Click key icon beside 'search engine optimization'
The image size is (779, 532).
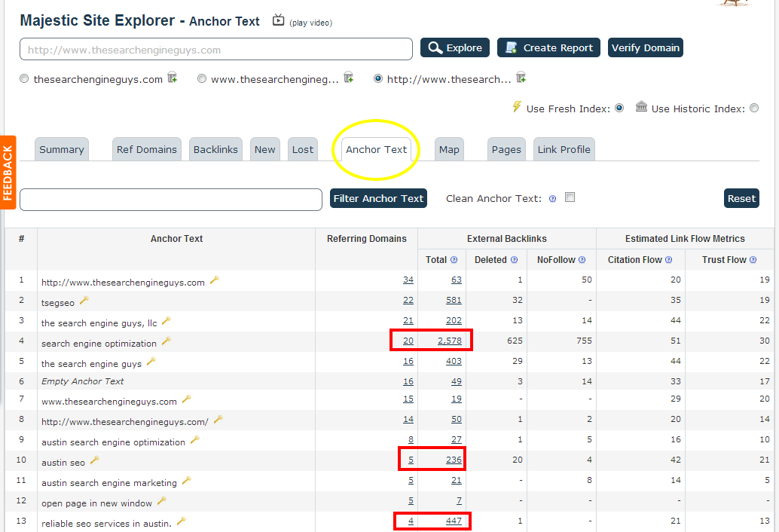166,341
